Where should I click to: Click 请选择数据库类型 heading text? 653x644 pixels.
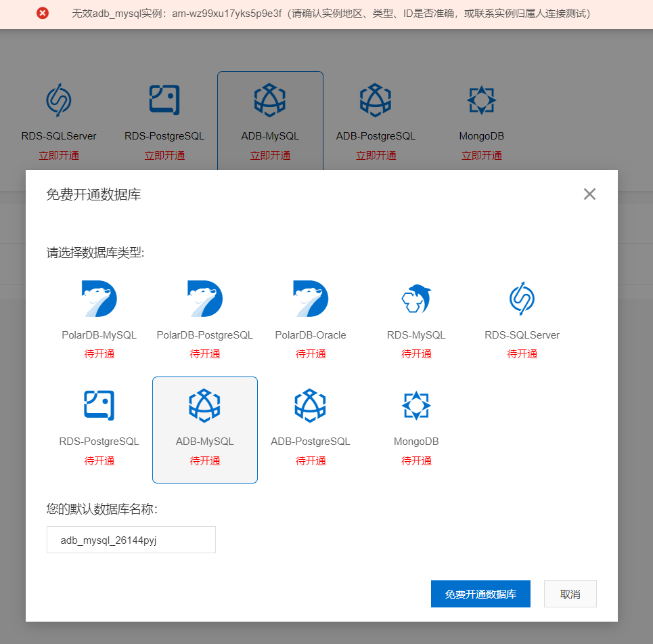point(95,253)
